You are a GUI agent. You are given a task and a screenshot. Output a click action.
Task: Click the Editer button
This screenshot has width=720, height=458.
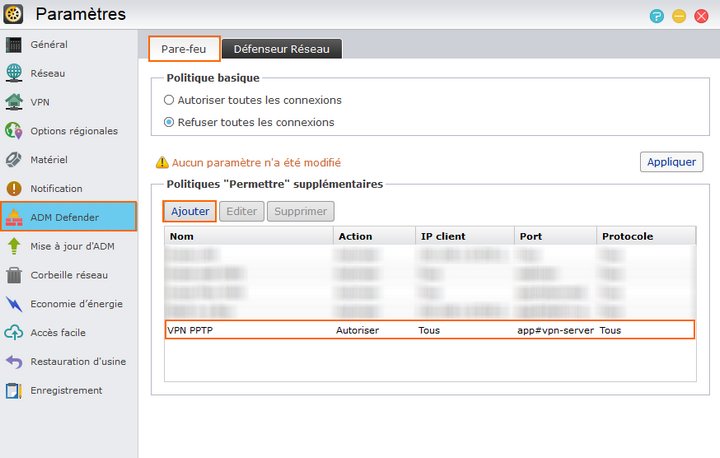tap(242, 211)
